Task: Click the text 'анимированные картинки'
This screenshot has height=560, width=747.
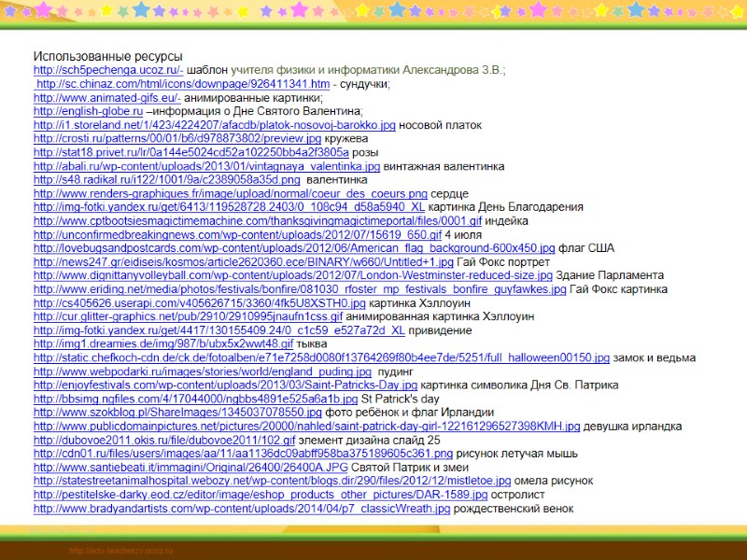Action: [252, 98]
